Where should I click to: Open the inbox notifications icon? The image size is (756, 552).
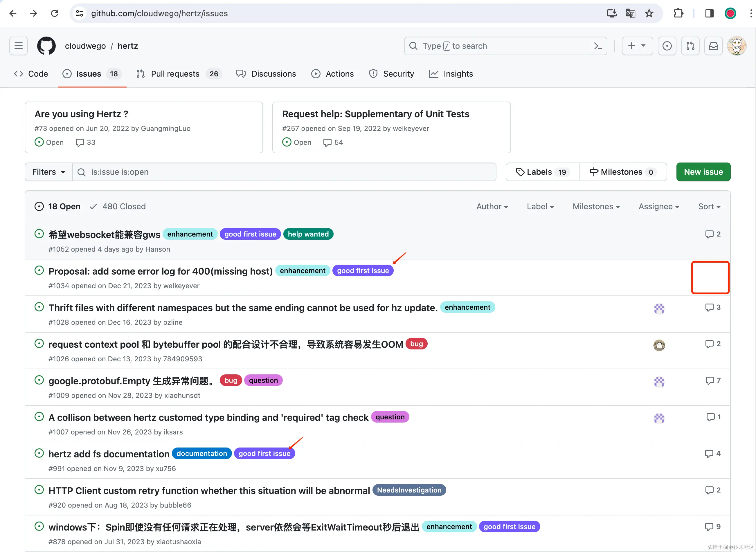pyautogui.click(x=713, y=46)
